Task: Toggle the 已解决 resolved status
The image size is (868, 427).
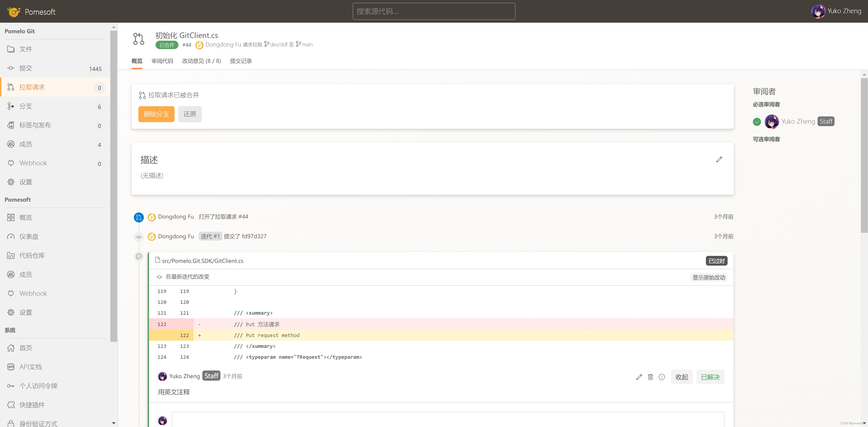Action: click(710, 377)
